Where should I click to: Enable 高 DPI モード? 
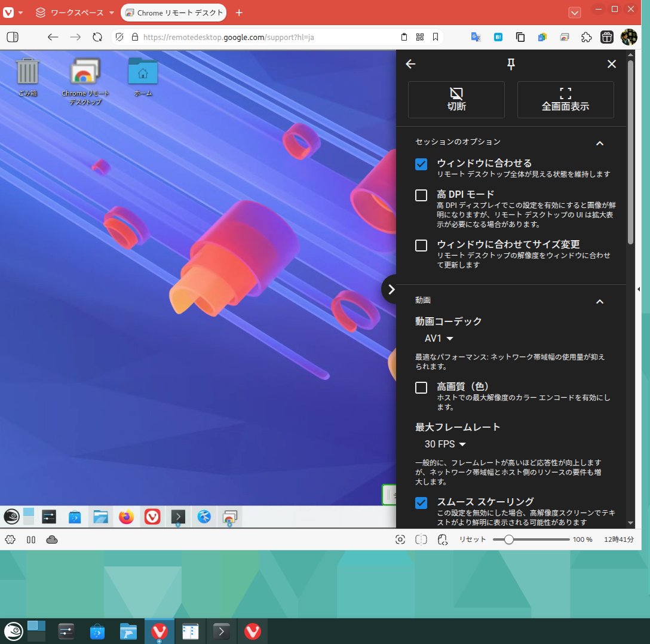click(421, 195)
